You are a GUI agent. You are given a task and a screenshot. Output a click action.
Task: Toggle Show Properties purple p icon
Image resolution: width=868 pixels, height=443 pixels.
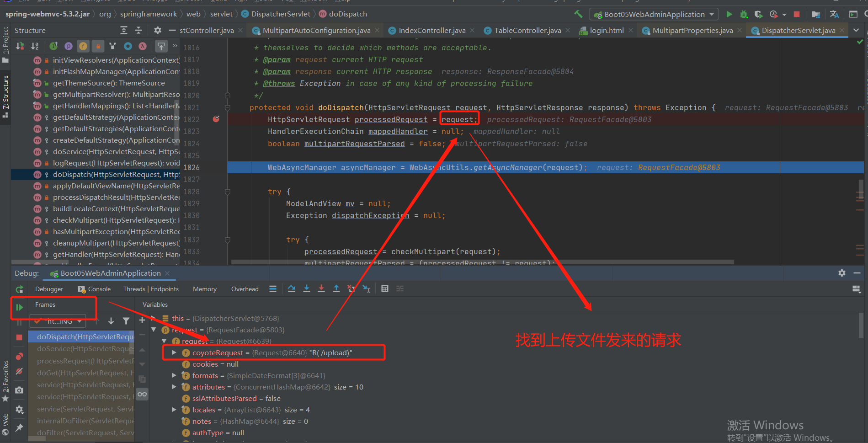[x=68, y=46]
